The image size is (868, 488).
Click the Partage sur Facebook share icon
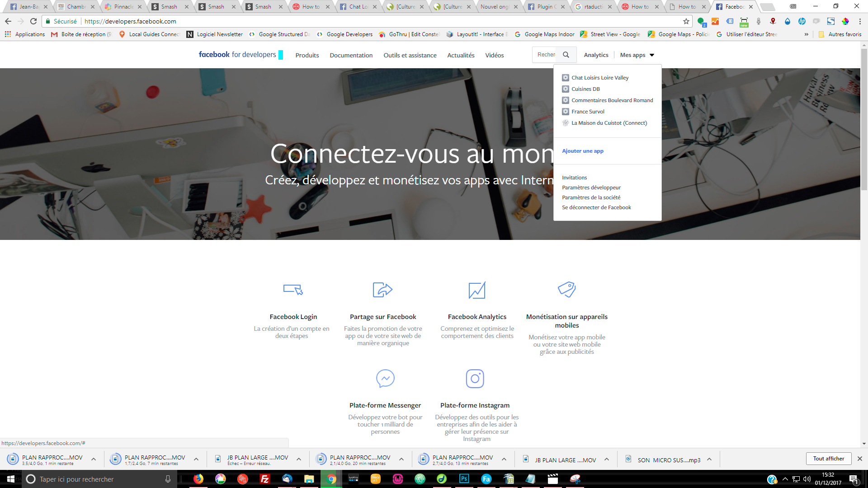tap(382, 290)
